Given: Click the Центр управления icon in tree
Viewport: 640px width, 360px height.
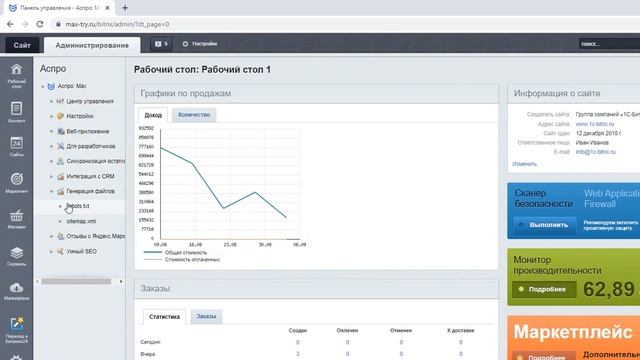Looking at the screenshot, I should click(60, 101).
